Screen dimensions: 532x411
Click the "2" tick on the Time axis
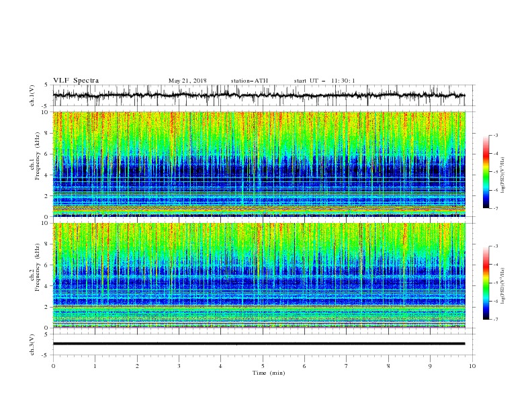pyautogui.click(x=137, y=366)
